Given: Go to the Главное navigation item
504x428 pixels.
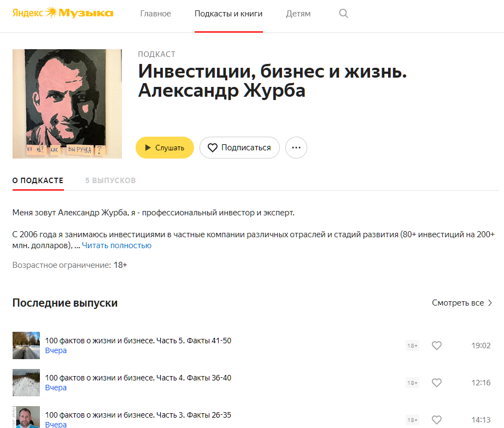Looking at the screenshot, I should tap(156, 14).
